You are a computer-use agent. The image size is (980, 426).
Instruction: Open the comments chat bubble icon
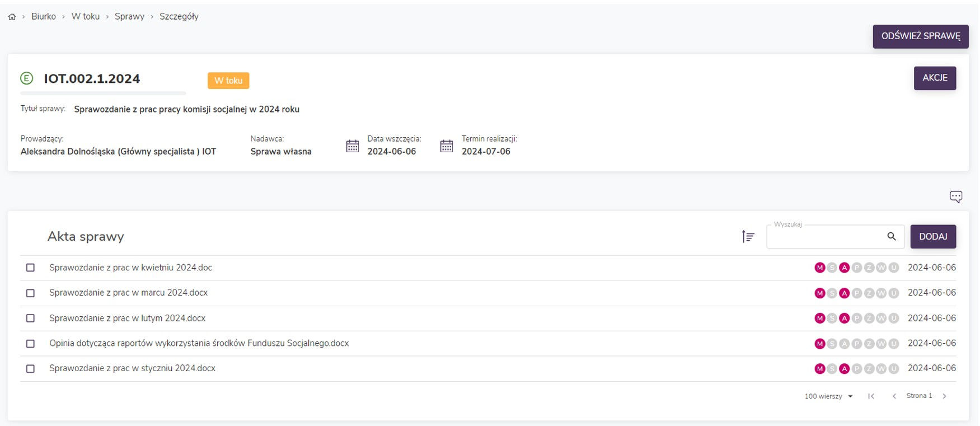point(955,196)
